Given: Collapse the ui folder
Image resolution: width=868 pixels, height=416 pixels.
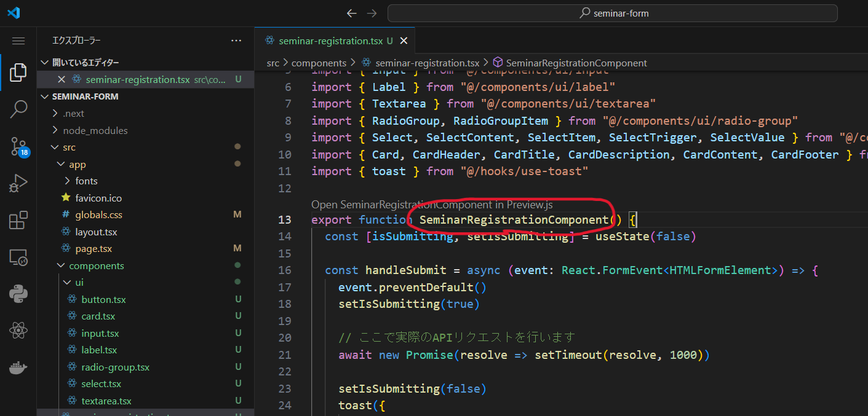Looking at the screenshot, I should pyautogui.click(x=145, y=282).
